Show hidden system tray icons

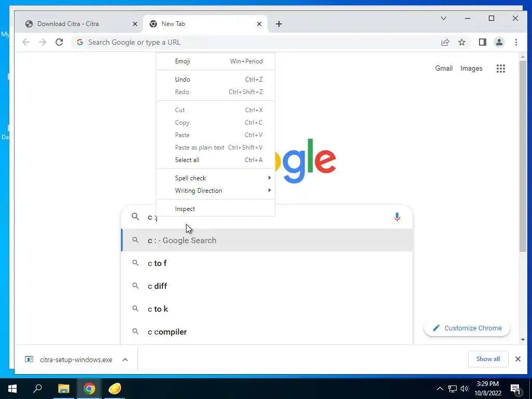tap(440, 389)
